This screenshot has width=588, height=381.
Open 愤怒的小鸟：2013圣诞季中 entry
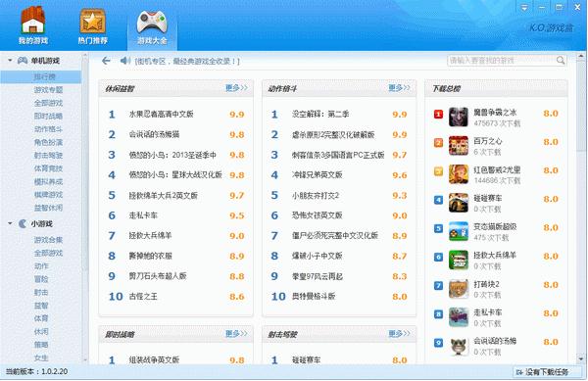172,155
